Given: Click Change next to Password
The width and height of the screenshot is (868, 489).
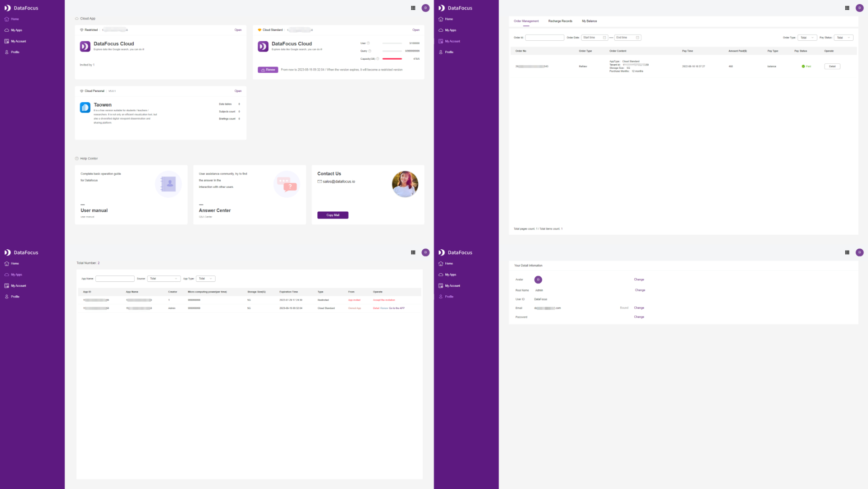Looking at the screenshot, I should [639, 317].
